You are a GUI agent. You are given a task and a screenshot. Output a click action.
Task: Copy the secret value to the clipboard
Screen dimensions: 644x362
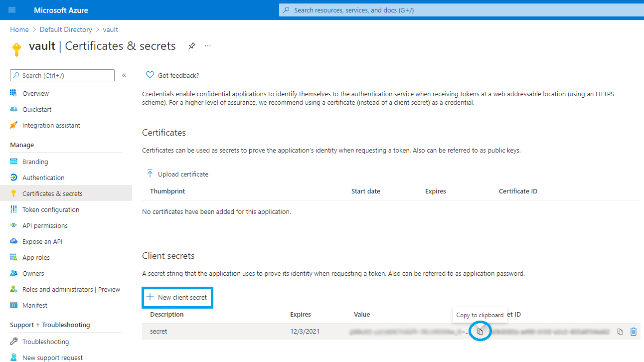click(x=480, y=332)
